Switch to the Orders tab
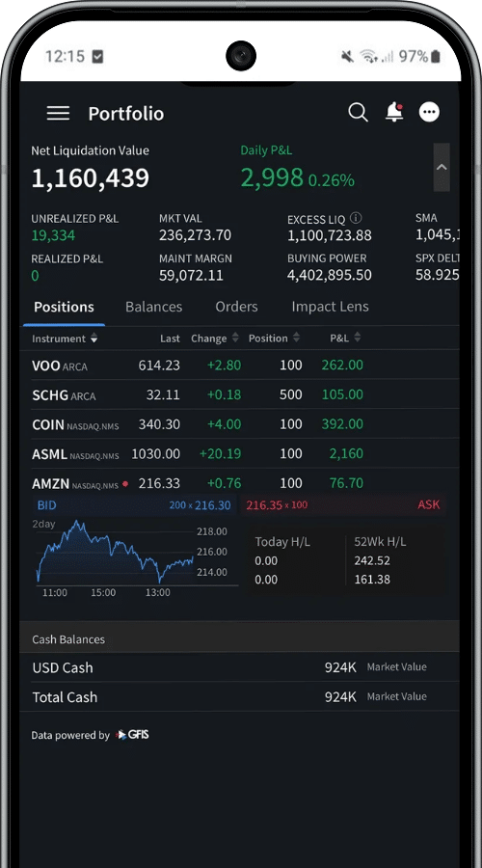This screenshot has width=482, height=868. coord(236,307)
